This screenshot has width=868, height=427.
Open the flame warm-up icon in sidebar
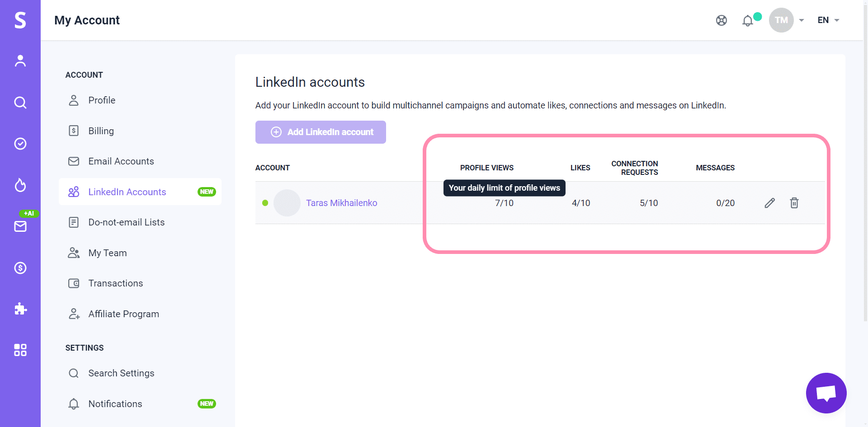point(20,185)
